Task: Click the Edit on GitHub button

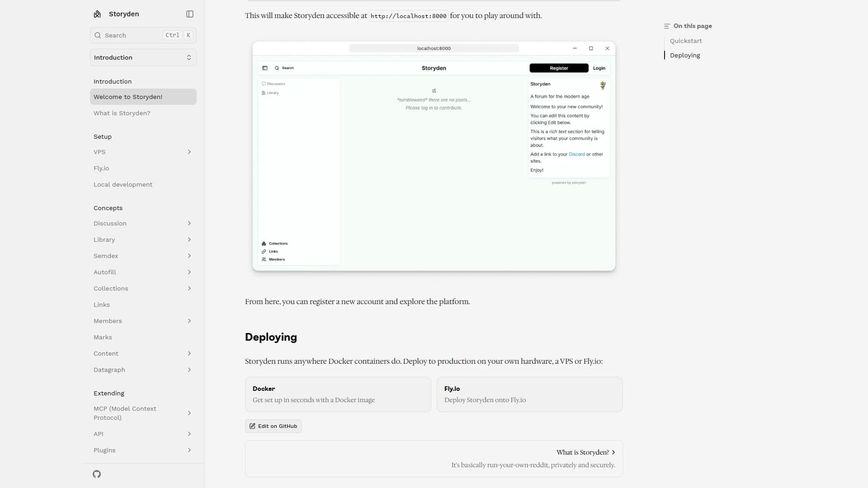Action: pyautogui.click(x=273, y=426)
